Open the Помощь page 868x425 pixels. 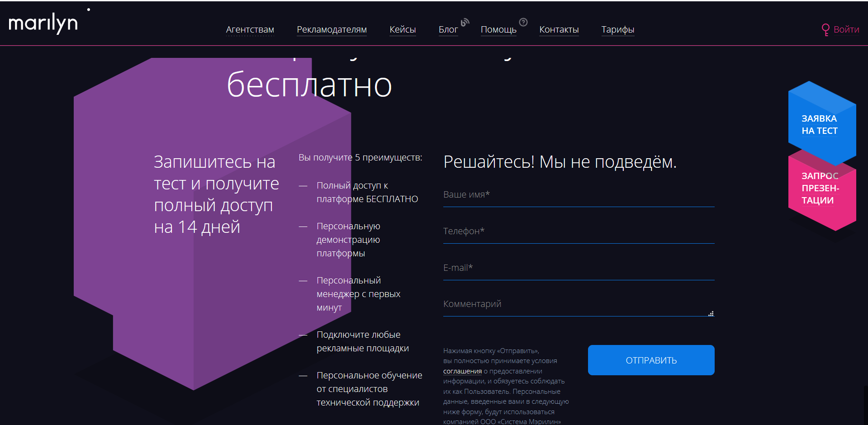[x=498, y=29]
